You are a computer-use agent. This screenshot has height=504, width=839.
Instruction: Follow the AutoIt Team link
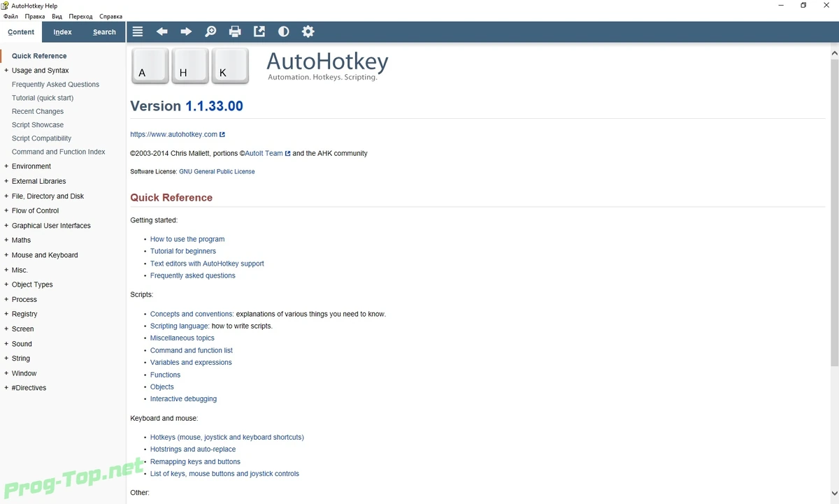pos(264,153)
